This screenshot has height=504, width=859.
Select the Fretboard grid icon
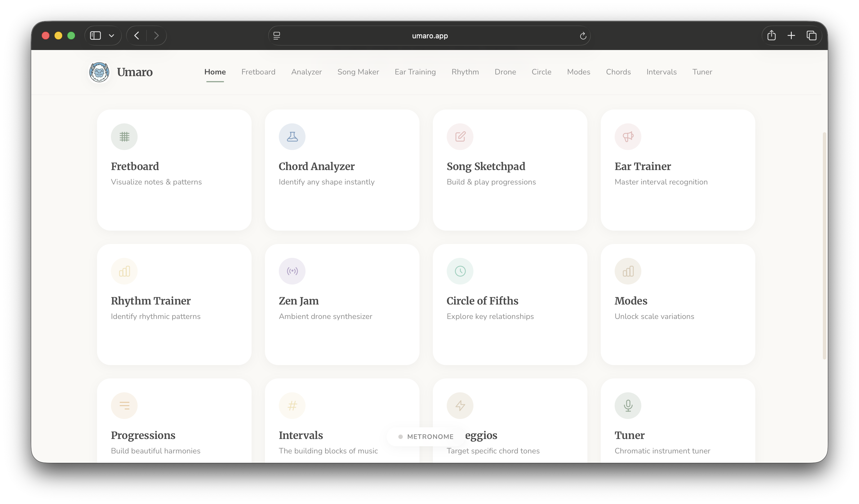tap(124, 136)
